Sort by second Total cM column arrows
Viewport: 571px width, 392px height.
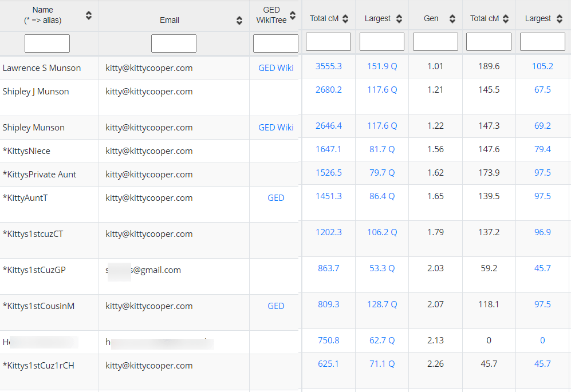pos(506,18)
